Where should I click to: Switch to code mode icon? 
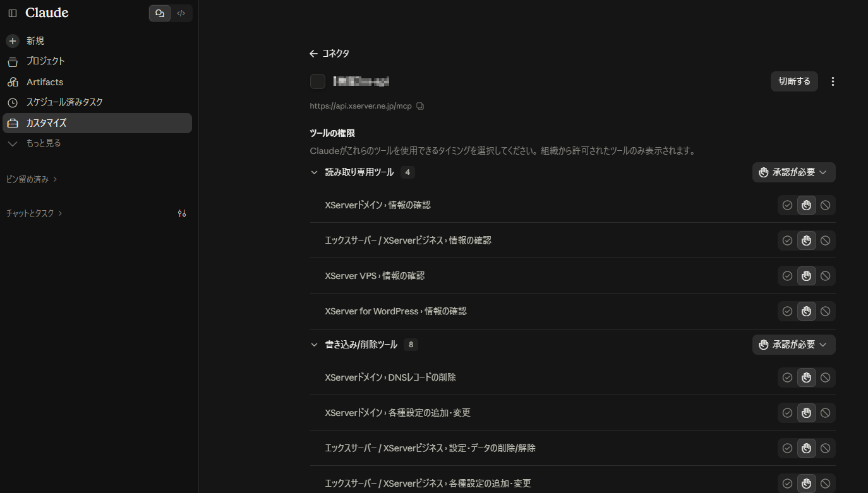pos(181,13)
